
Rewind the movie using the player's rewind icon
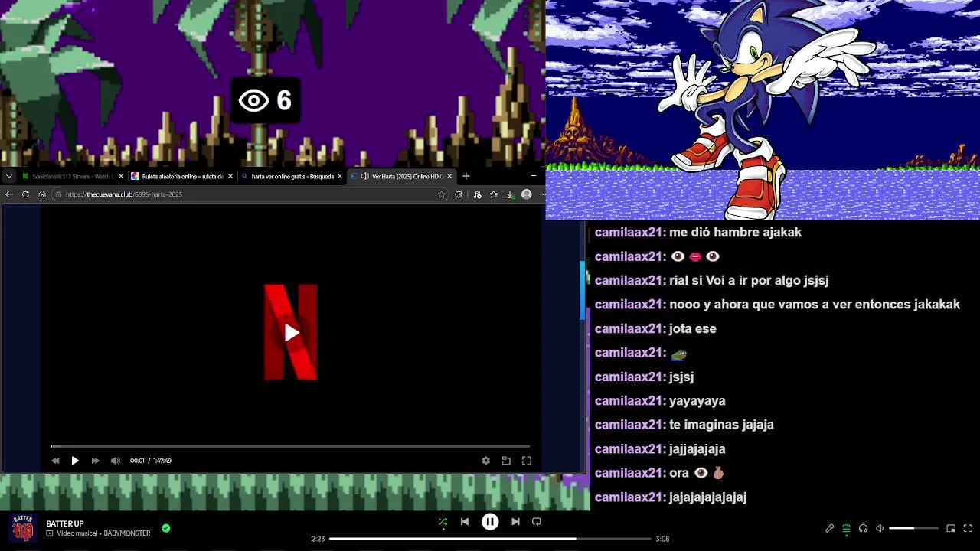[x=55, y=461]
